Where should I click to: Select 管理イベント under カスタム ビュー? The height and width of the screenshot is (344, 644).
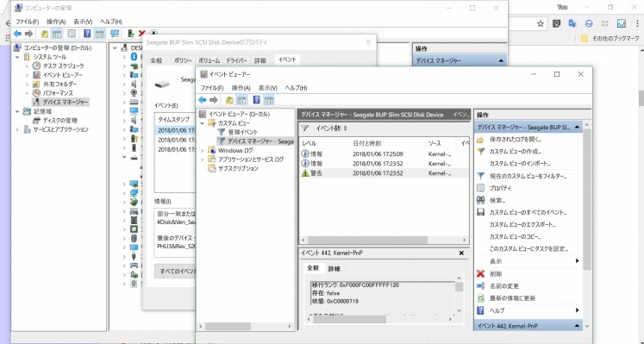click(x=243, y=132)
